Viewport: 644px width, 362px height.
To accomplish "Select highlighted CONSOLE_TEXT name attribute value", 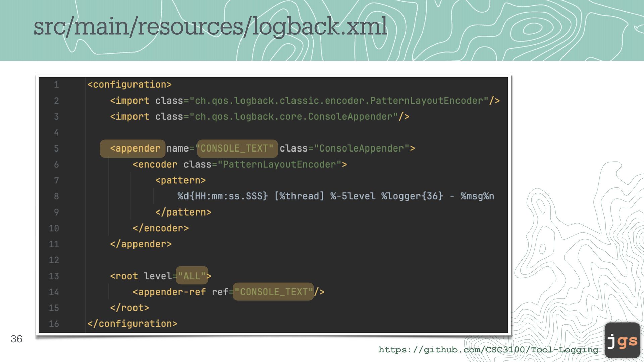I will click(x=237, y=148).
